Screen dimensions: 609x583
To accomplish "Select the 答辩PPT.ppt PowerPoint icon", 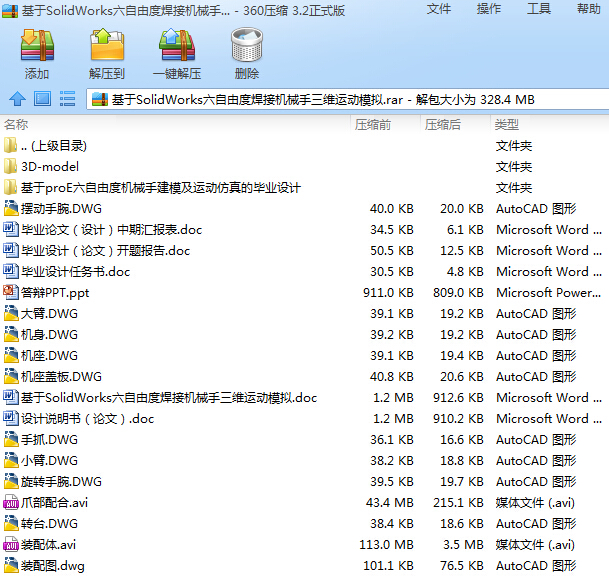I will point(11,292).
